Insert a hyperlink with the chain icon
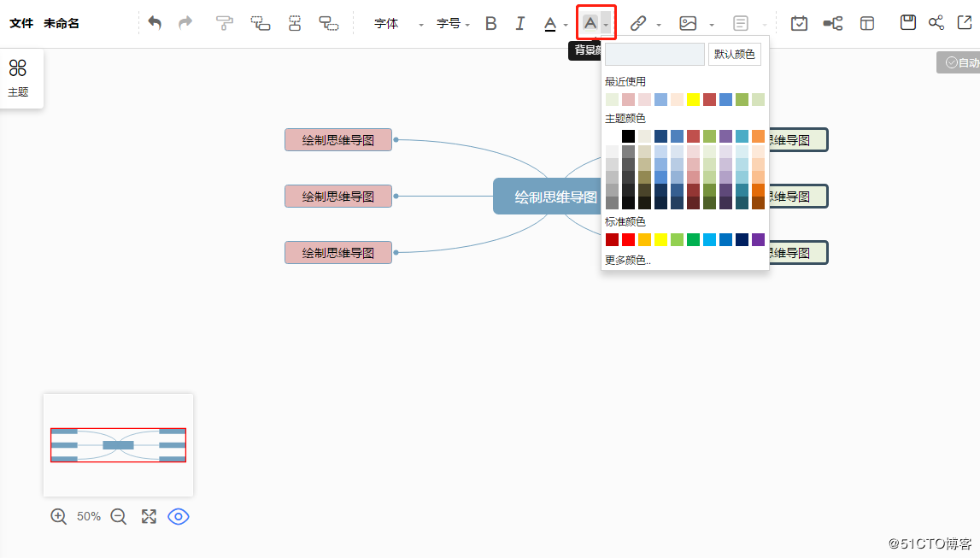This screenshot has width=980, height=558. pos(637,23)
